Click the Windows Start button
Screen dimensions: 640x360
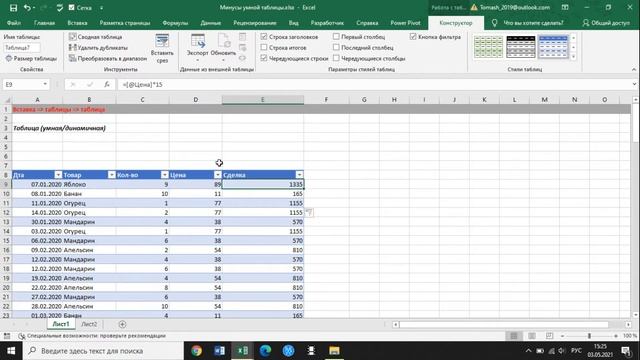tap(11, 351)
